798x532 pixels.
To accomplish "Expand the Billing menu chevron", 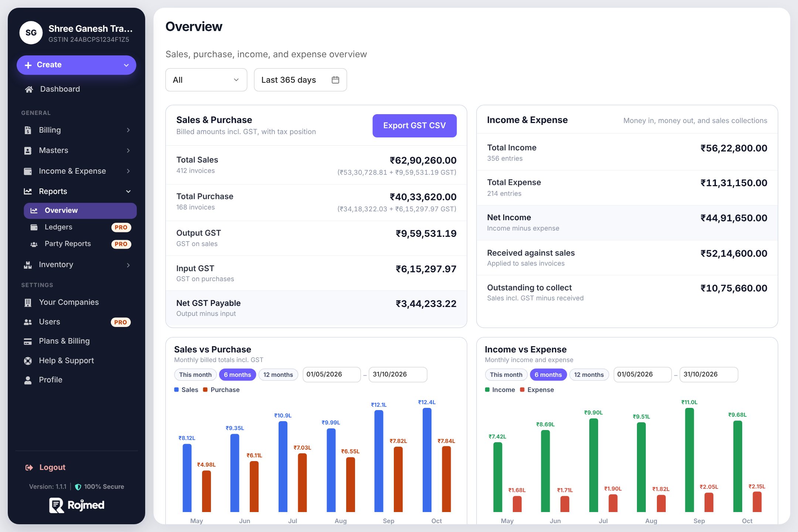I will tap(128, 130).
